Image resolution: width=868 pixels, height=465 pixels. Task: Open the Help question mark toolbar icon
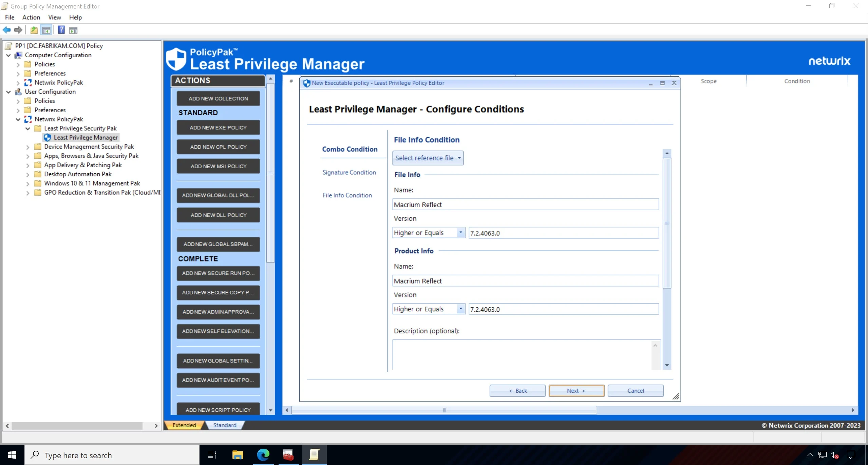tap(61, 30)
